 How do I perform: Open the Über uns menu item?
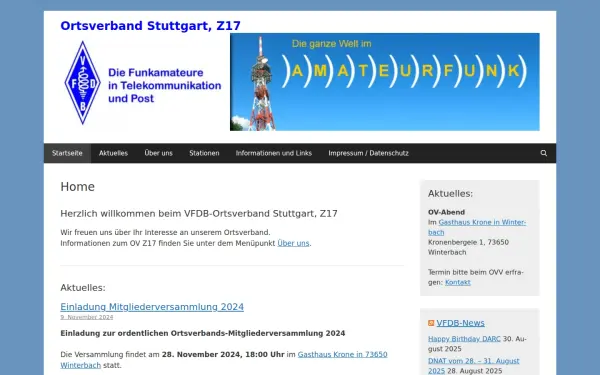pyautogui.click(x=158, y=153)
